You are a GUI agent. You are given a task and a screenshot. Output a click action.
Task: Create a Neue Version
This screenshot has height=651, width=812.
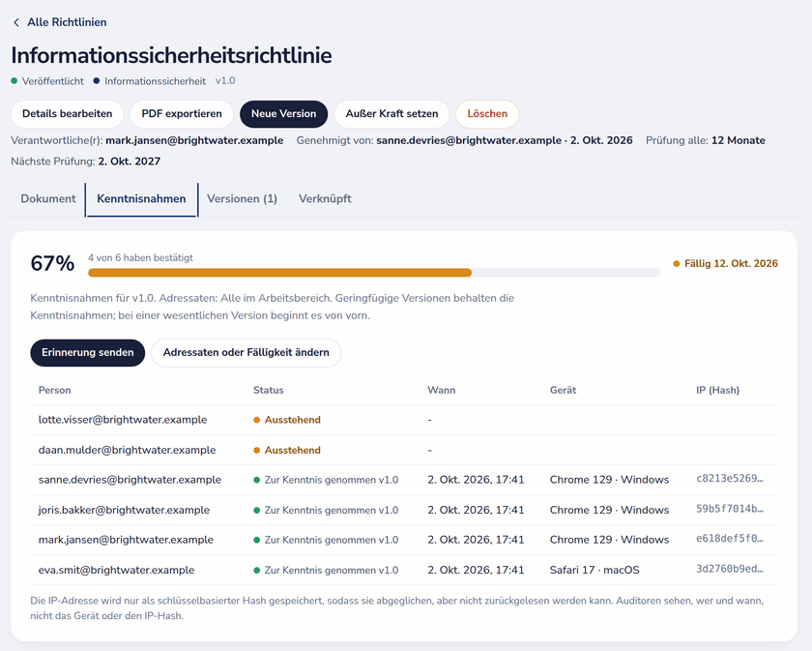(x=284, y=114)
